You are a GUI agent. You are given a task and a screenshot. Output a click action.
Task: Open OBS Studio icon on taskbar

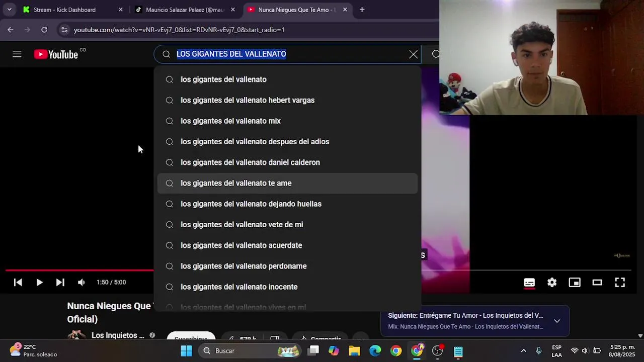(x=437, y=351)
